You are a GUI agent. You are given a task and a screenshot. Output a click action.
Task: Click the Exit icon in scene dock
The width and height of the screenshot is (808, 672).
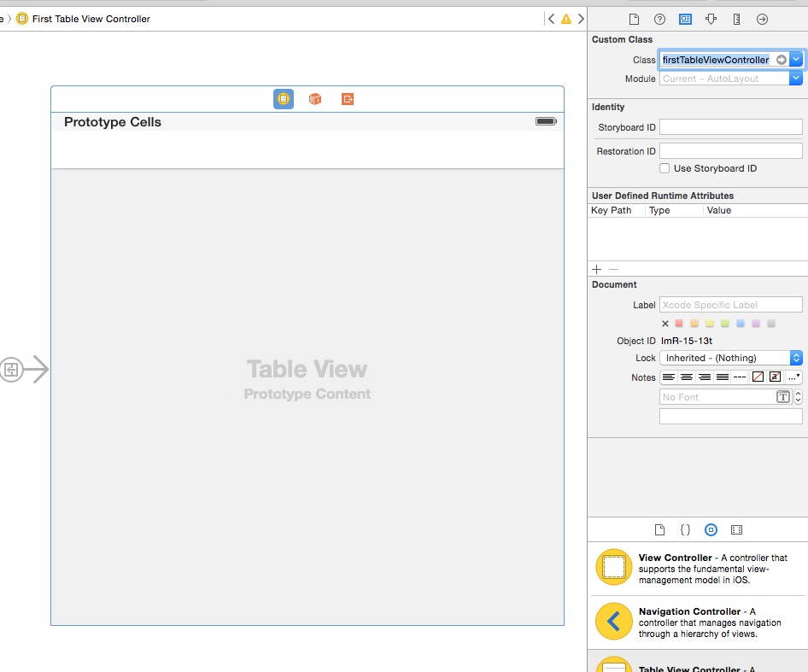[x=348, y=99]
